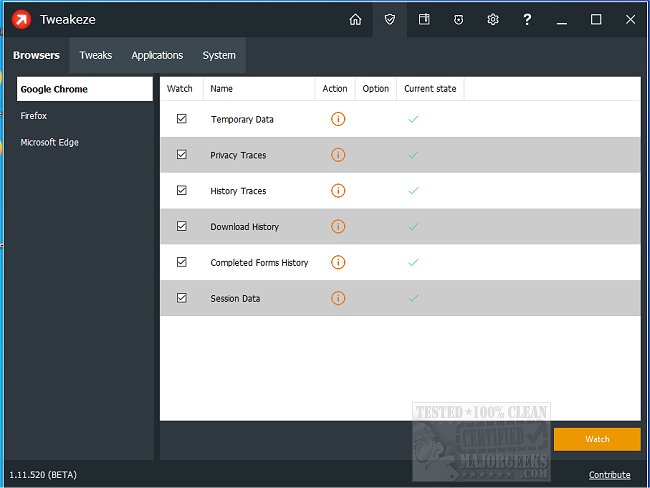This screenshot has width=650, height=488.
Task: Click version text 1.11.520 (BETA)
Action: [43, 475]
